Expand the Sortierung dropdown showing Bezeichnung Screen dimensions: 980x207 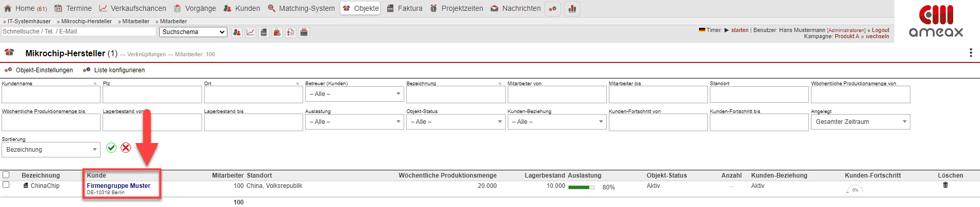(51, 150)
